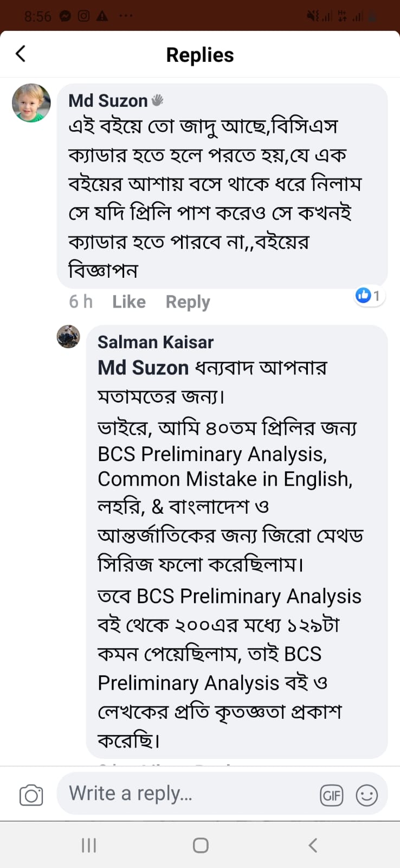400x868 pixels.
Task: Tap the waving hand badge beside Md Suzon
Action: [x=158, y=100]
